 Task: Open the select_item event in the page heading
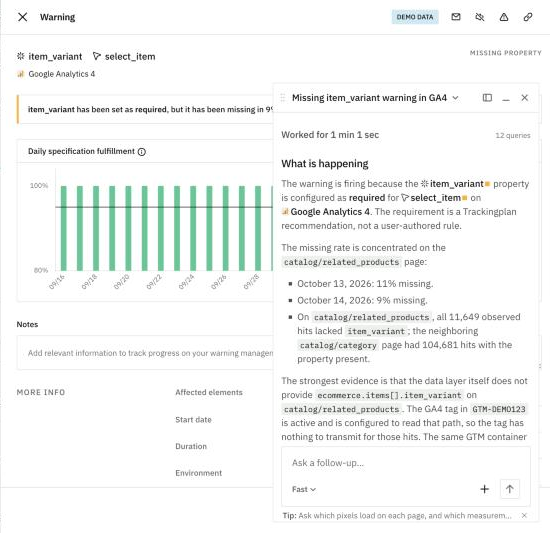tap(124, 56)
